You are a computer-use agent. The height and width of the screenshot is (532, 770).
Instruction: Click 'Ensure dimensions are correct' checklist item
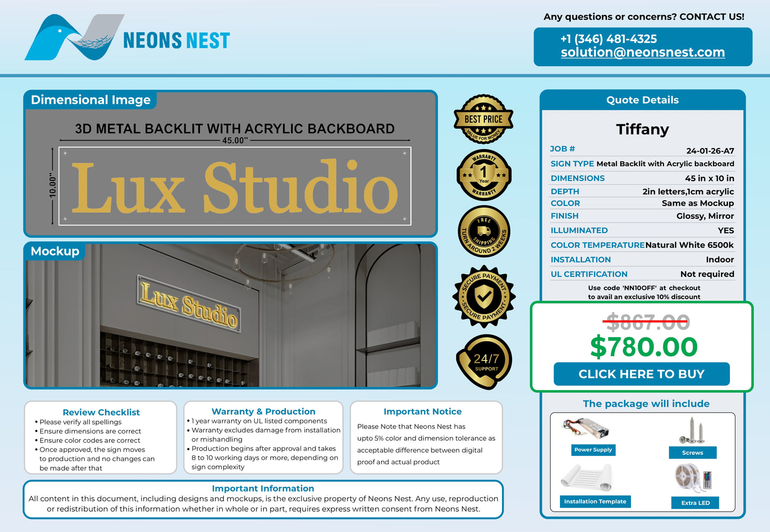coord(90,431)
